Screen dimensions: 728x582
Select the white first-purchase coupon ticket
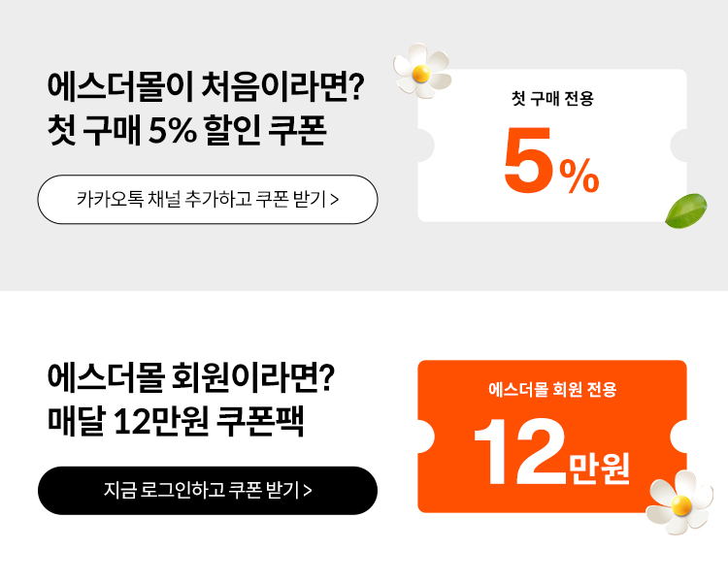pyautogui.click(x=551, y=145)
